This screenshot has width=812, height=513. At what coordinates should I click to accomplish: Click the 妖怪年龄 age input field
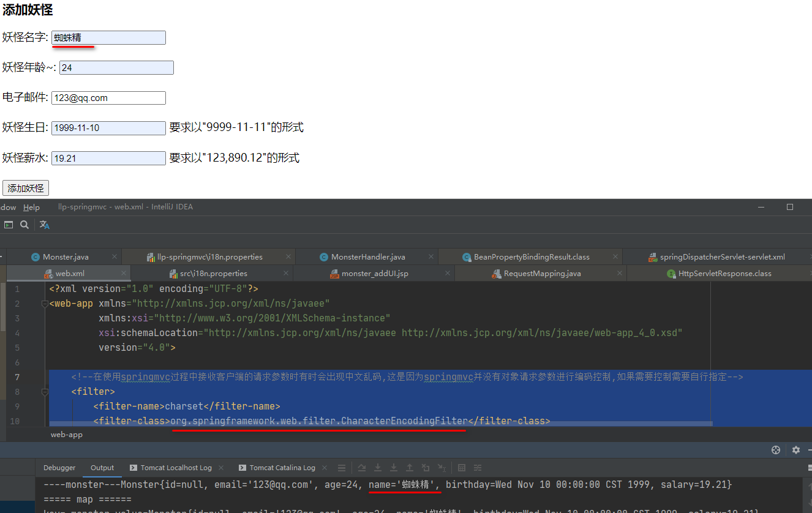(116, 67)
